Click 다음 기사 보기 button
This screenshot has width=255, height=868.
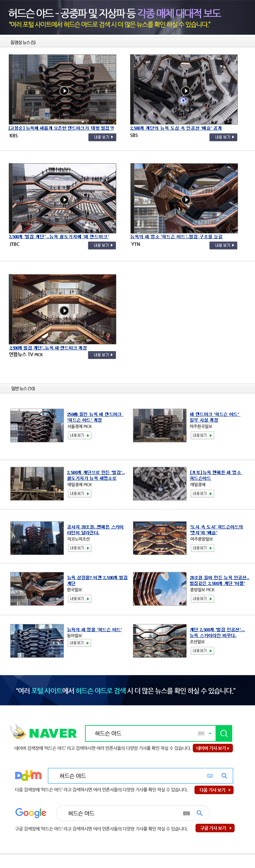(x=214, y=790)
